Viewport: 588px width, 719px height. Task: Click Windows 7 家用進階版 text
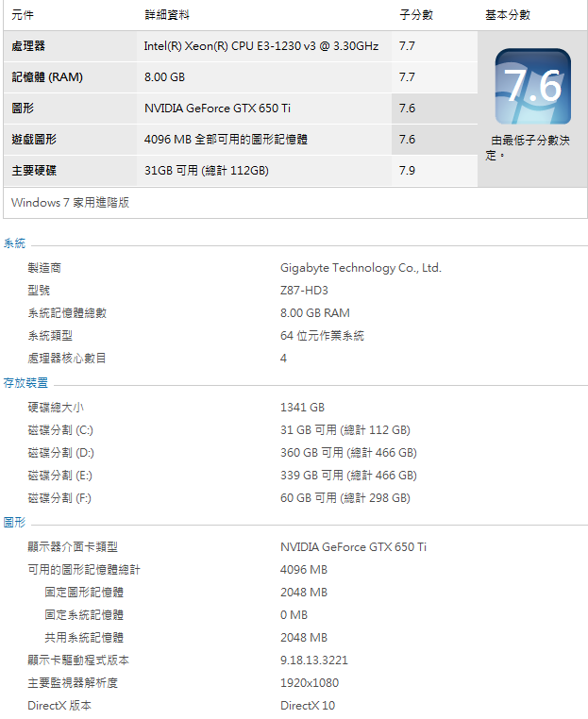coord(70,203)
